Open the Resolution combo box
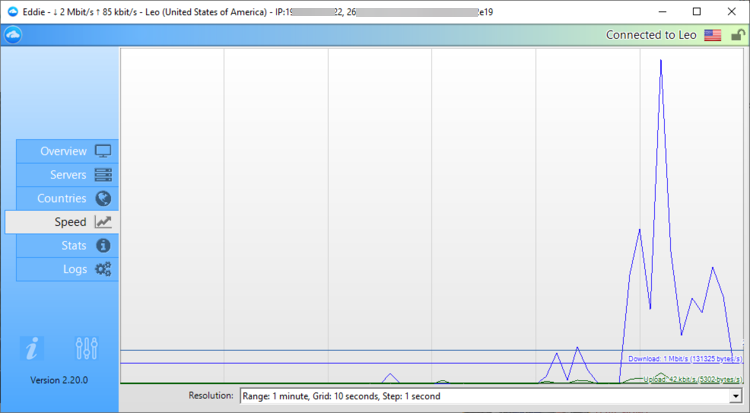The image size is (750, 413). 484,396
